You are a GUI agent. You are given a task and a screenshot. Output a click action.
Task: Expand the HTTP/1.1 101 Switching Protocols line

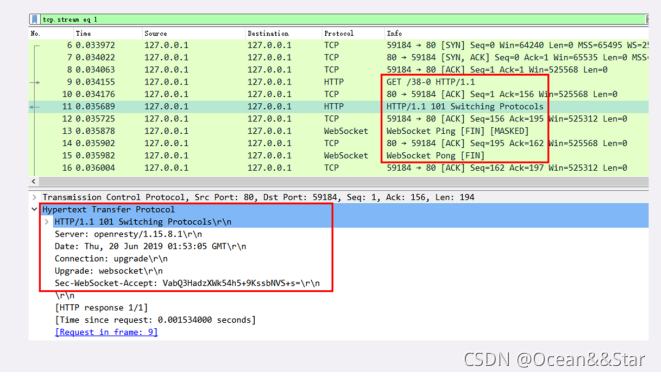(x=47, y=222)
